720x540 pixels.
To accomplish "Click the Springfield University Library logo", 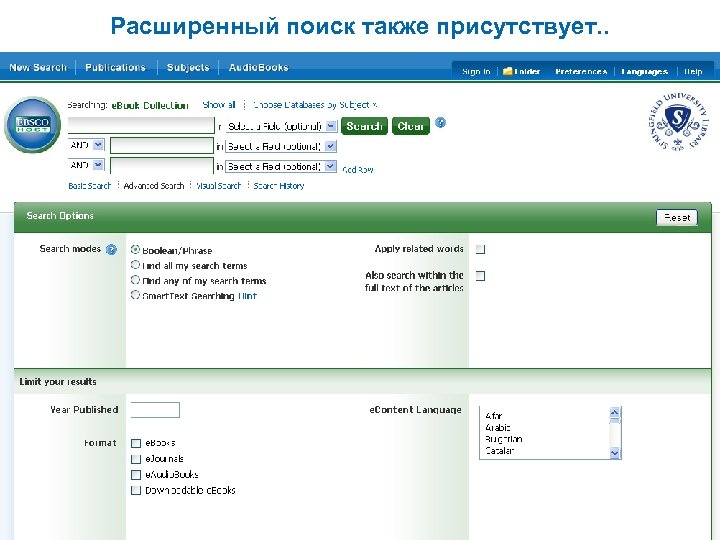I will point(678,121).
